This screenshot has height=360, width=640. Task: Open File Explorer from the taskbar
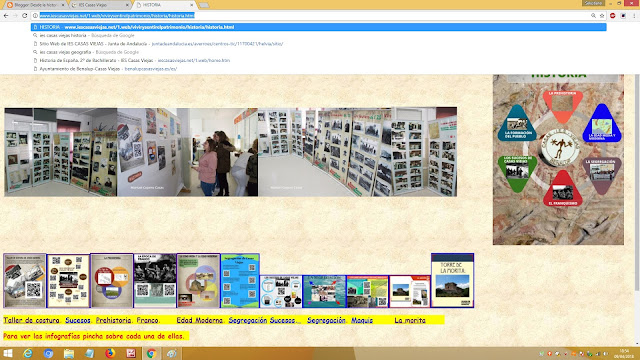click(69, 353)
